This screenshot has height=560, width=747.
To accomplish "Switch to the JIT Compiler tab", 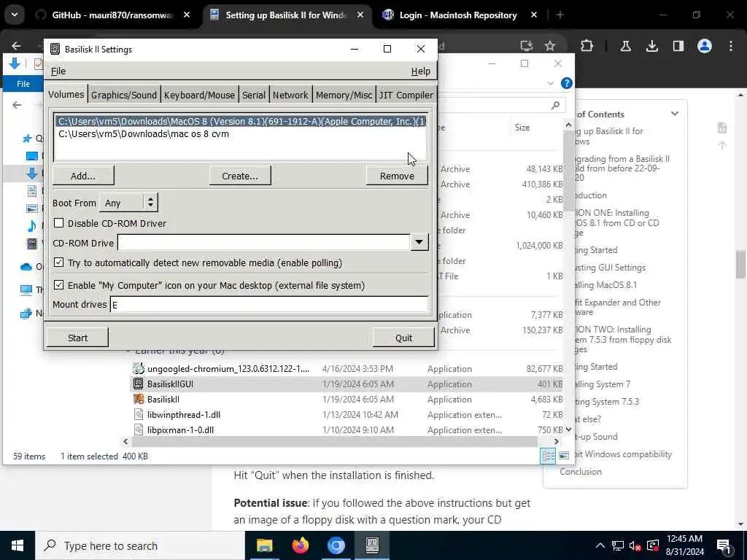I will (406, 95).
